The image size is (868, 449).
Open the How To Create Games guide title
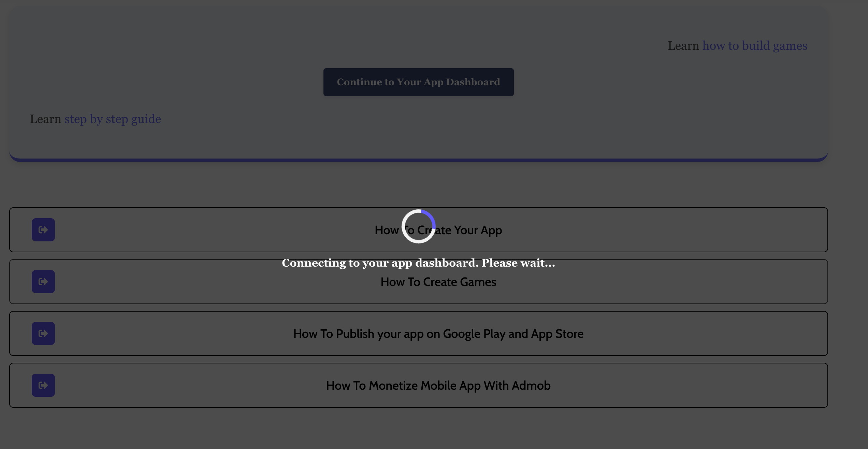pos(438,282)
